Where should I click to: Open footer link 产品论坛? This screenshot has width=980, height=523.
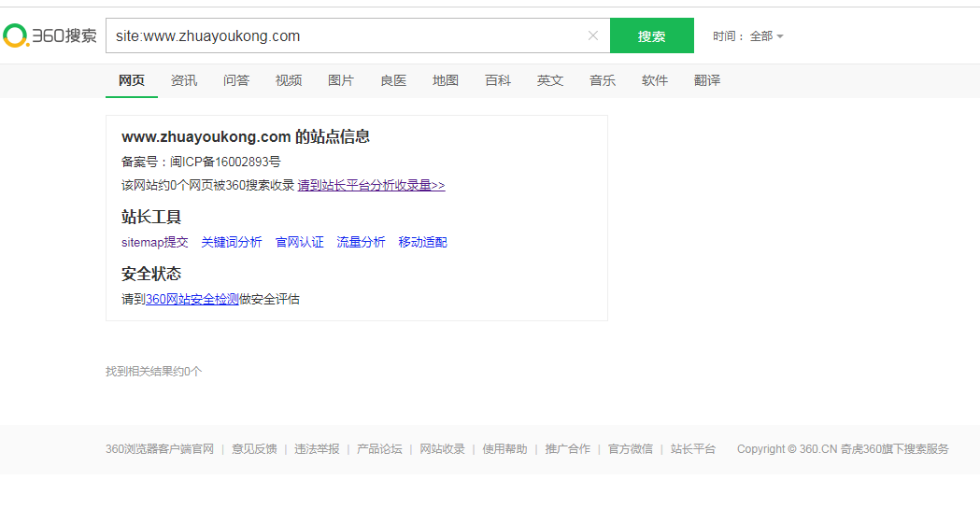click(379, 449)
